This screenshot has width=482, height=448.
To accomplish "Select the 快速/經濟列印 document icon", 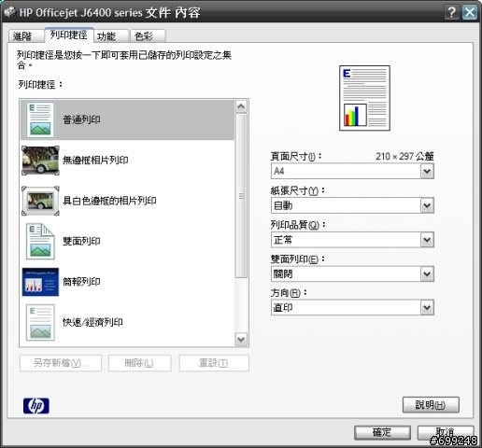I will tap(40, 322).
